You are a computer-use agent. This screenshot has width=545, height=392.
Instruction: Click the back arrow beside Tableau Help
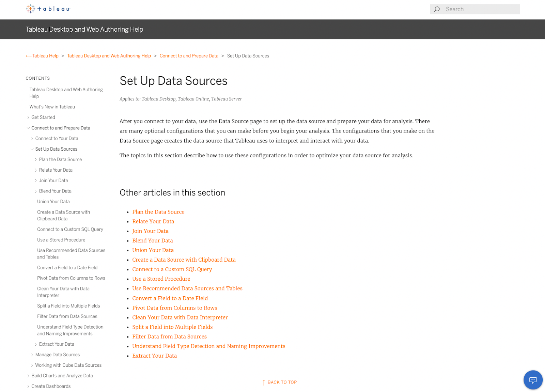pyautogui.click(x=28, y=56)
